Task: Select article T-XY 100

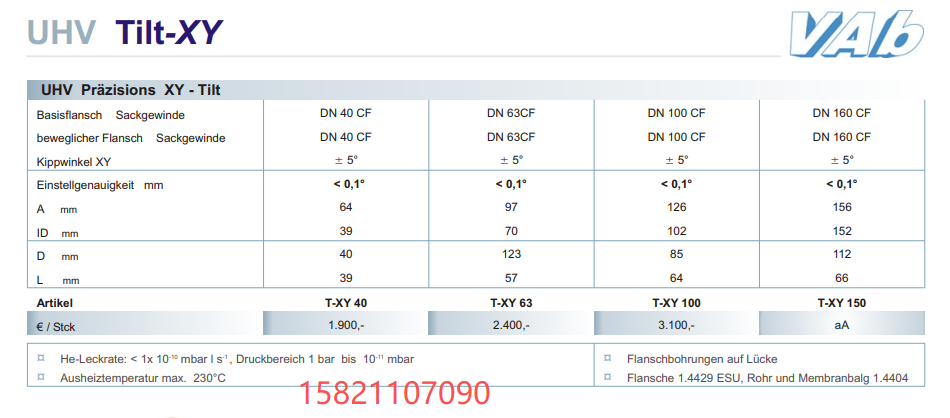Action: [x=675, y=302]
